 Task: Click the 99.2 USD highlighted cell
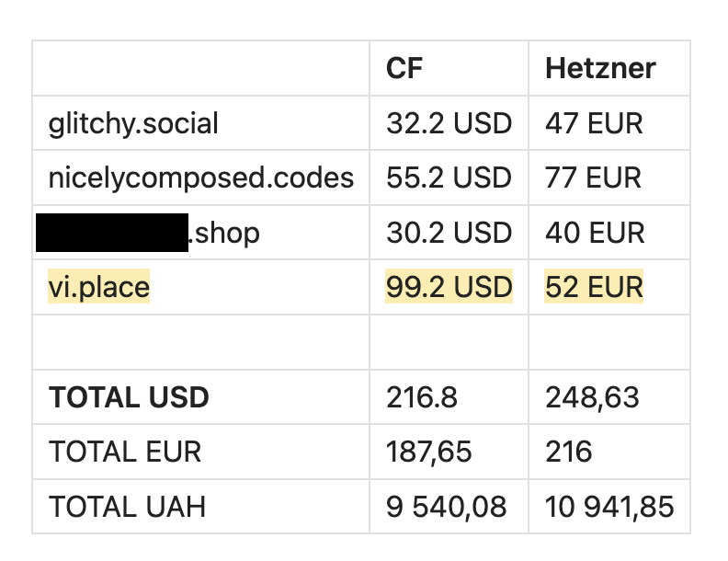[x=449, y=288]
